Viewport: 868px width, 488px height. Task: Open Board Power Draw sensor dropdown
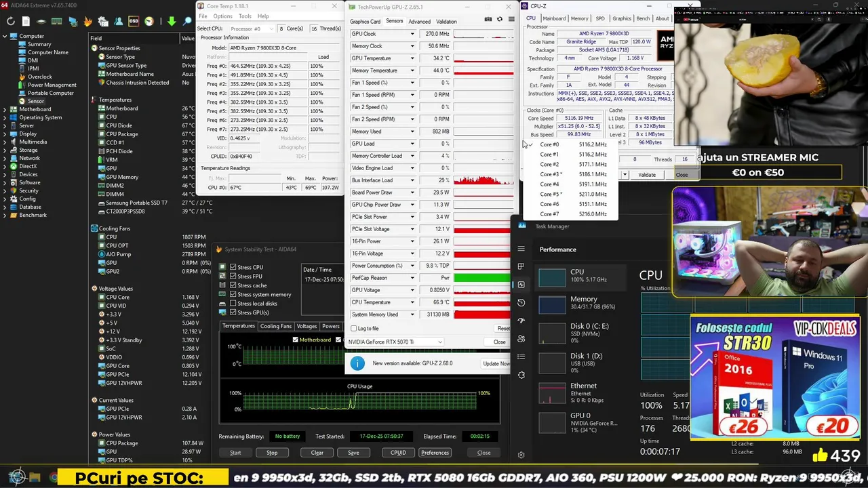pyautogui.click(x=412, y=192)
